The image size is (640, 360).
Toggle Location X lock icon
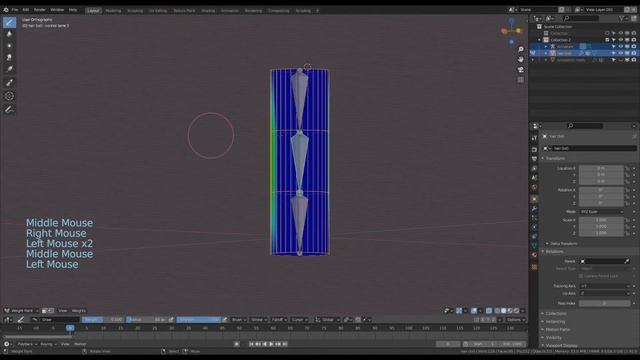(x=627, y=169)
